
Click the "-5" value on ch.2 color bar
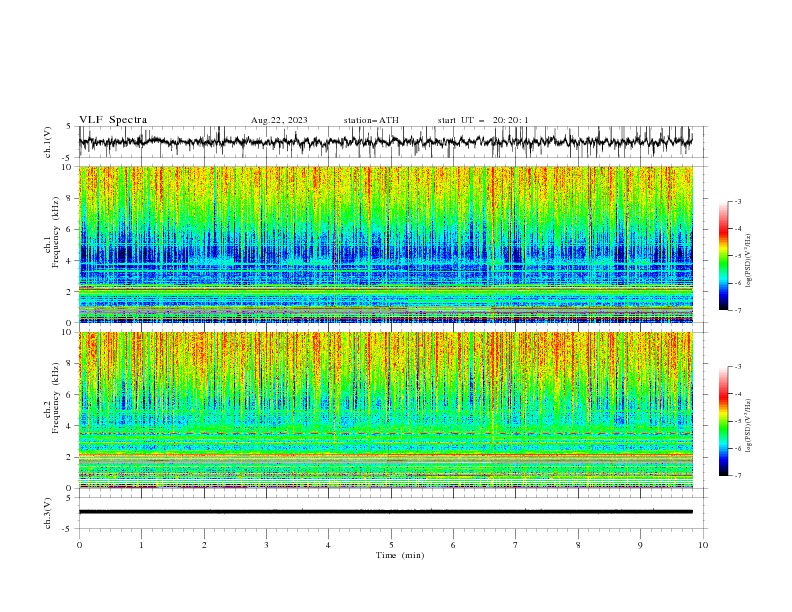click(738, 421)
